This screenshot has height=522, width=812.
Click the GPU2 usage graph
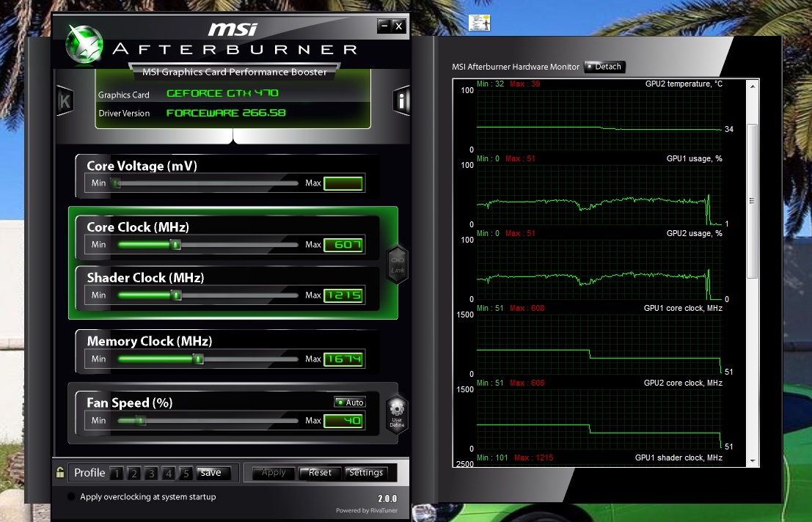click(599, 270)
